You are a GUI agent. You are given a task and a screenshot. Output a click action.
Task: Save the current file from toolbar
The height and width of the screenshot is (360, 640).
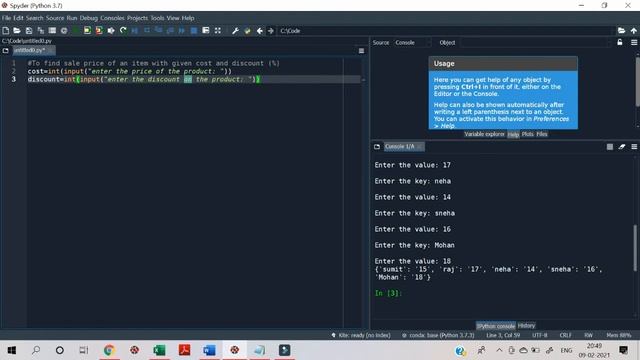pyautogui.click(x=29, y=31)
